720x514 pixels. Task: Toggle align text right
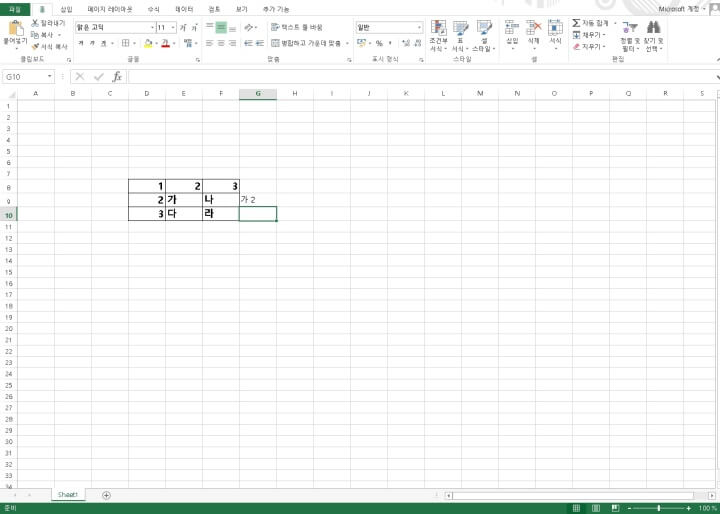[233, 43]
